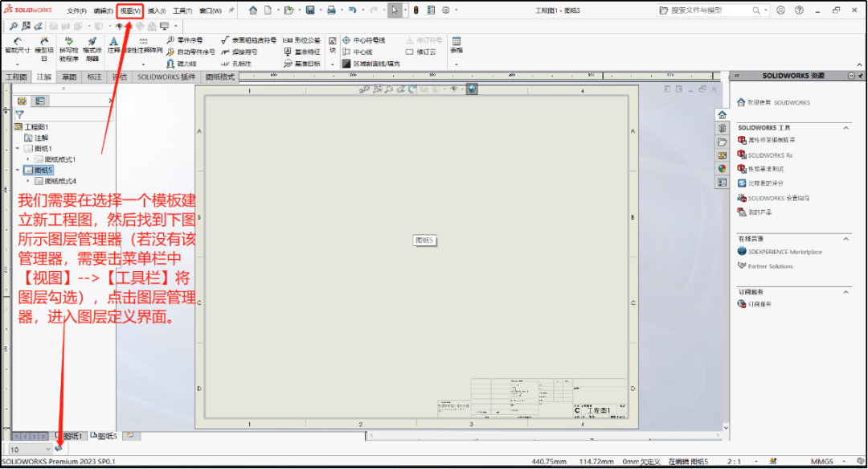Screen dimensions: 868x469
Task: Collapse the SOLIDWORKS 工具 section
Action: (x=845, y=128)
